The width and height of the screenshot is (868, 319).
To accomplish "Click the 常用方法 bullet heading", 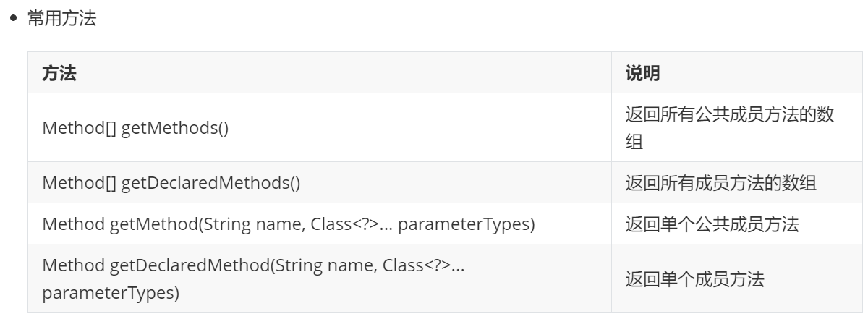I will (x=61, y=20).
